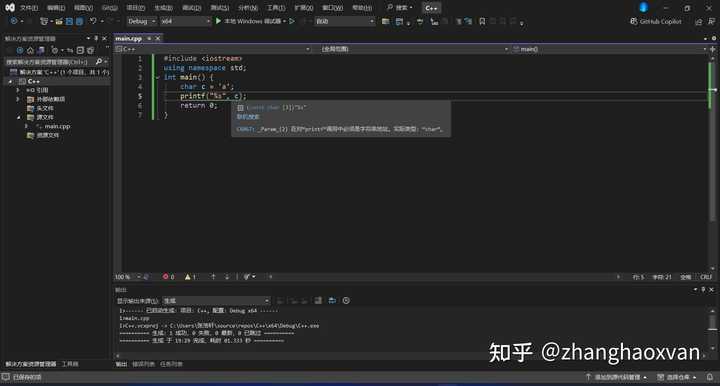
Task: Click the share icon beside GitHub Copilot
Action: click(698, 22)
